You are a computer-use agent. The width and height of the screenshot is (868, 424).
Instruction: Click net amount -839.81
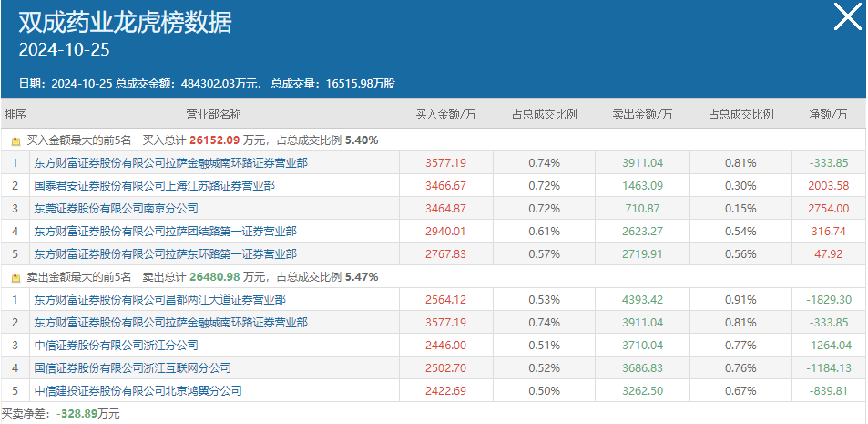coord(828,391)
